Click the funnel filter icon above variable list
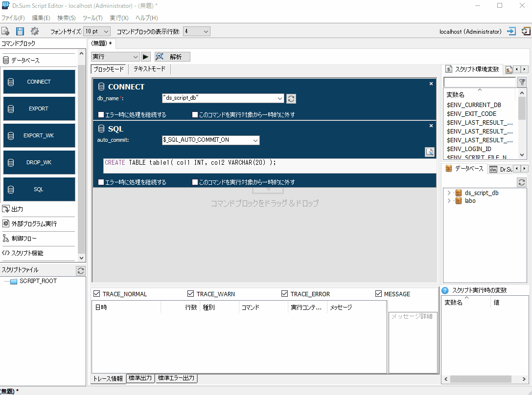 pyautogui.click(x=523, y=82)
